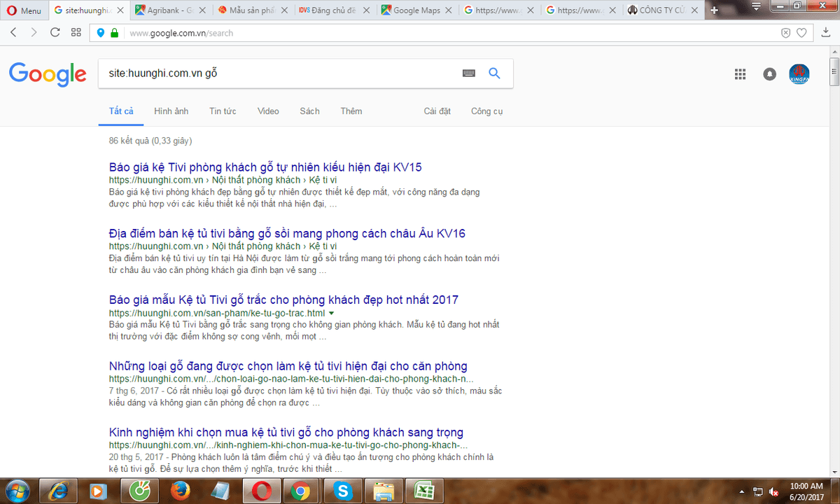This screenshot has height=504, width=840.
Task: Launch Chrome from the taskbar
Action: pyautogui.click(x=302, y=491)
